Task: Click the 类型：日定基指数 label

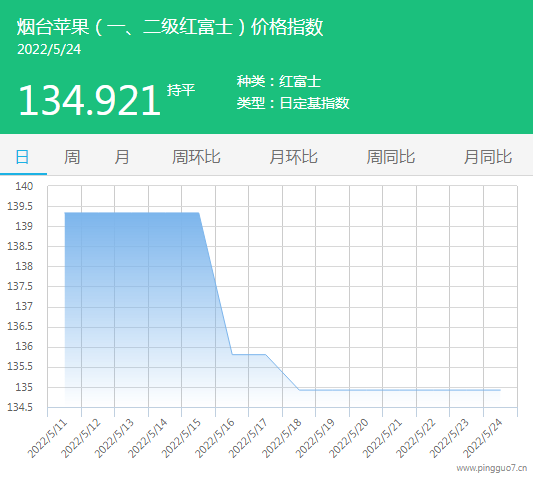Action: pos(293,103)
